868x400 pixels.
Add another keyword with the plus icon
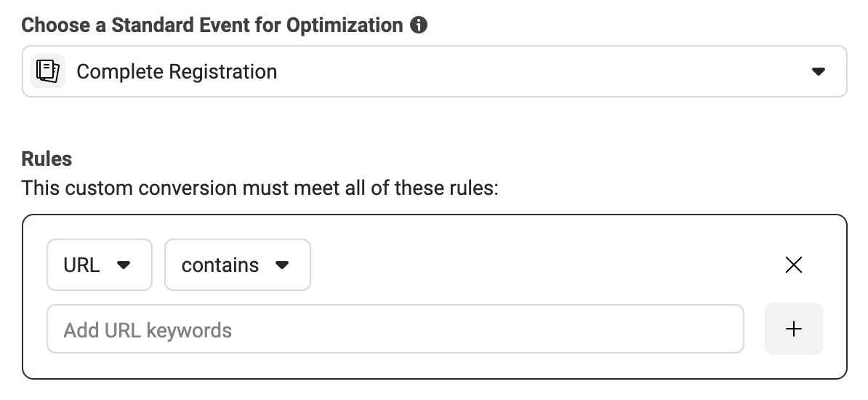click(793, 329)
